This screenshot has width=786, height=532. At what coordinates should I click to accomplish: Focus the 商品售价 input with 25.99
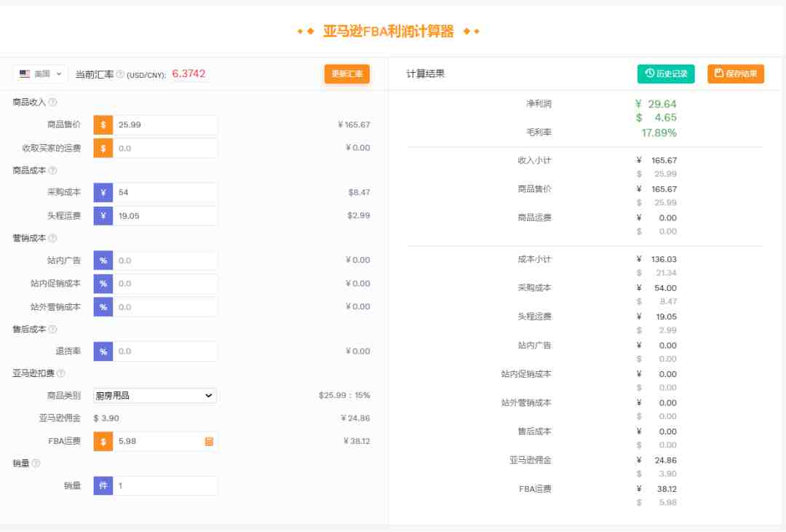pos(165,125)
